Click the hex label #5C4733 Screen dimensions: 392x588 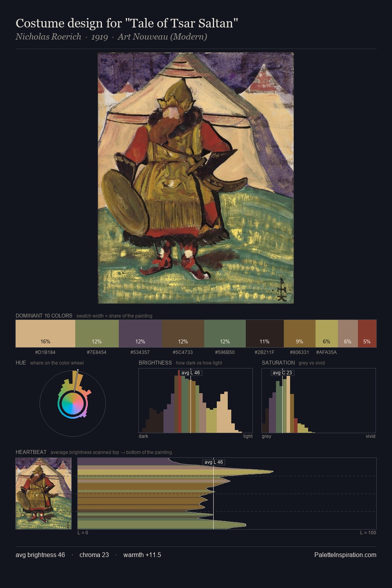(x=183, y=352)
